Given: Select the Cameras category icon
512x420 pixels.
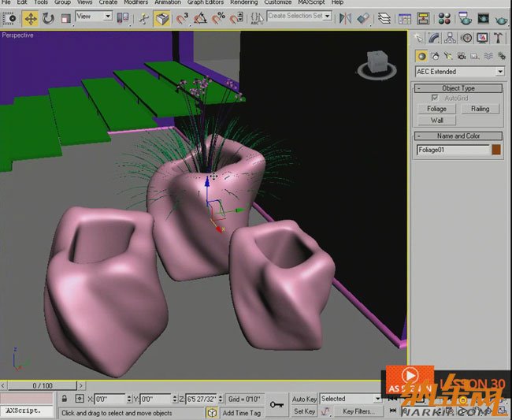Looking at the screenshot, I should point(462,56).
